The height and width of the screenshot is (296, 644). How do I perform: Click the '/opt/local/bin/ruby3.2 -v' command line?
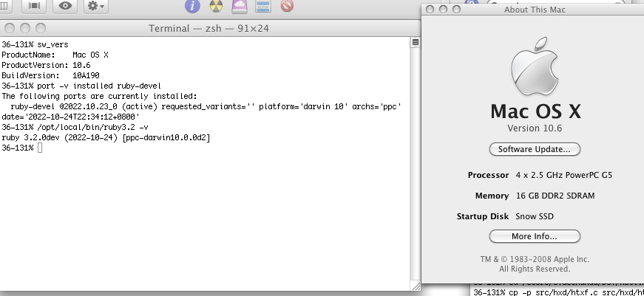click(92, 127)
